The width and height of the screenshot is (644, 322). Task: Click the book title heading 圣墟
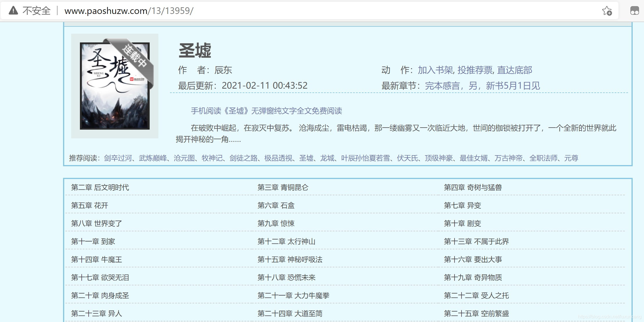[x=195, y=51]
